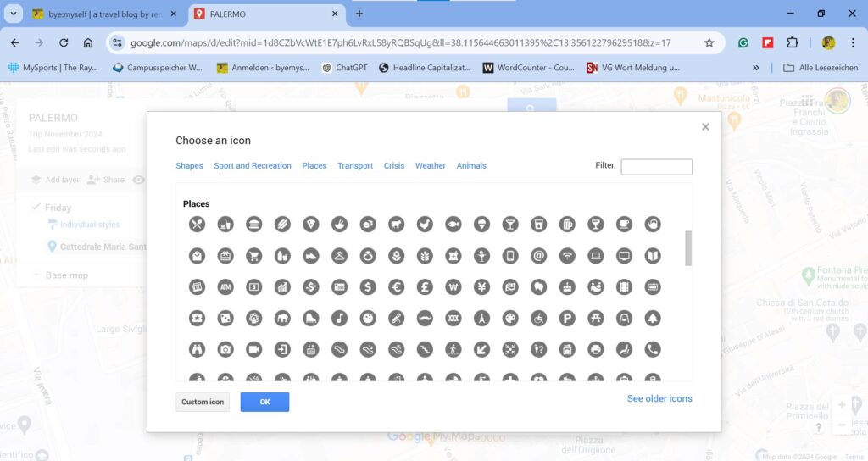The image size is (868, 461).
Task: Pick the ice cream cone icon
Action: (x=482, y=224)
